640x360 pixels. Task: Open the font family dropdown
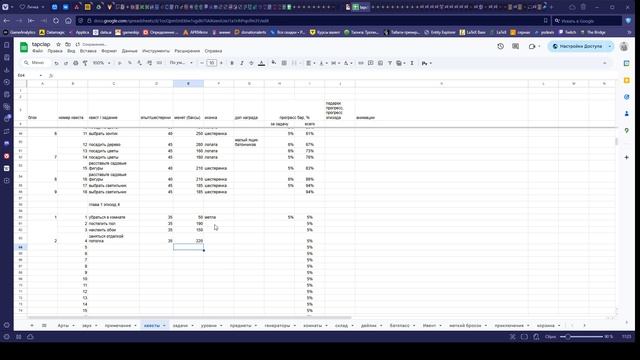point(181,63)
